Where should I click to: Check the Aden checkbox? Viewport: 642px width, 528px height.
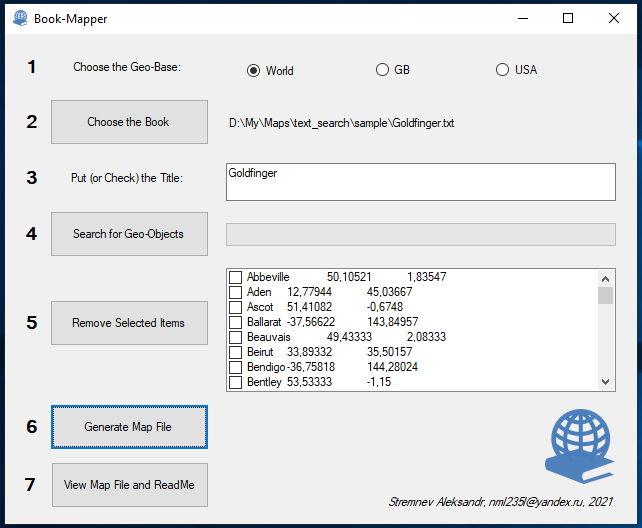(x=235, y=292)
